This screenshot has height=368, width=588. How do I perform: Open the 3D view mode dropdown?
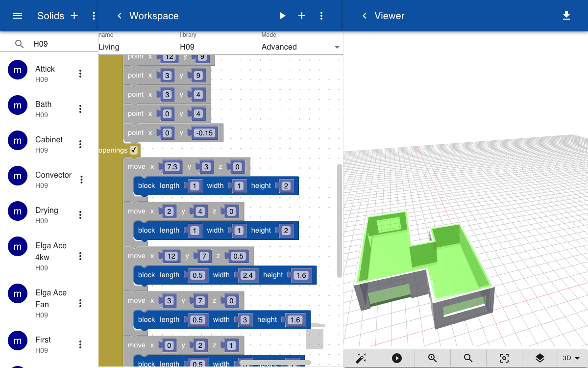click(571, 358)
